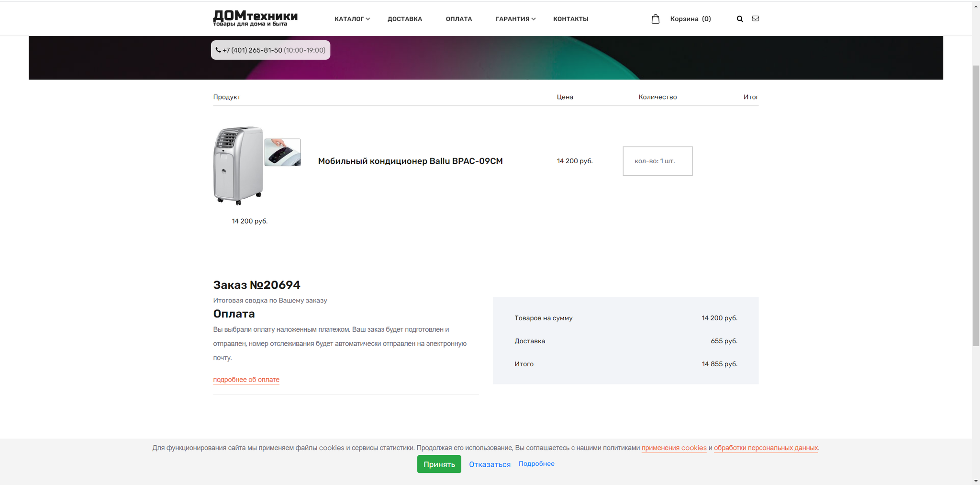
Task: Follow the подробнее об оплате link
Action: pyautogui.click(x=246, y=380)
